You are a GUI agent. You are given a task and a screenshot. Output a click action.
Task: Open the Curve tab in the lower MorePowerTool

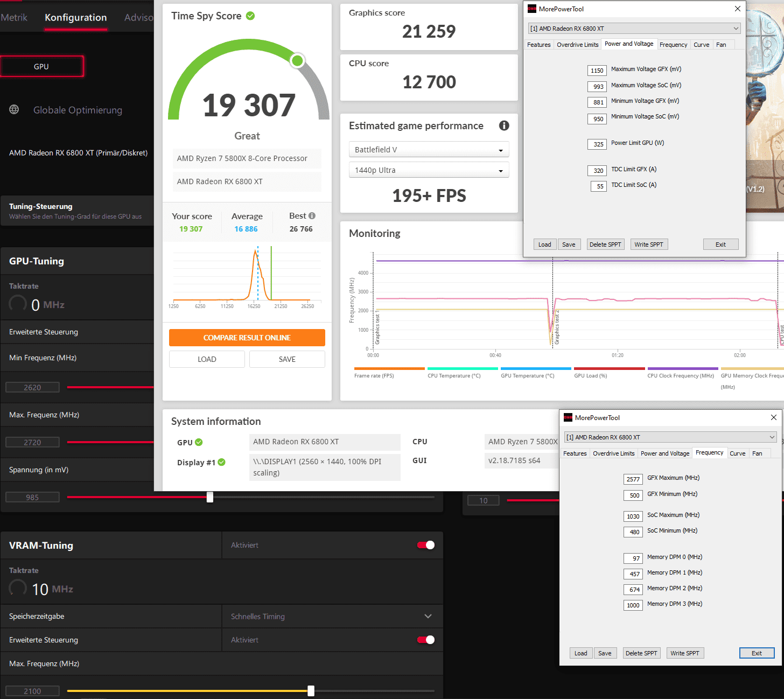pos(738,453)
